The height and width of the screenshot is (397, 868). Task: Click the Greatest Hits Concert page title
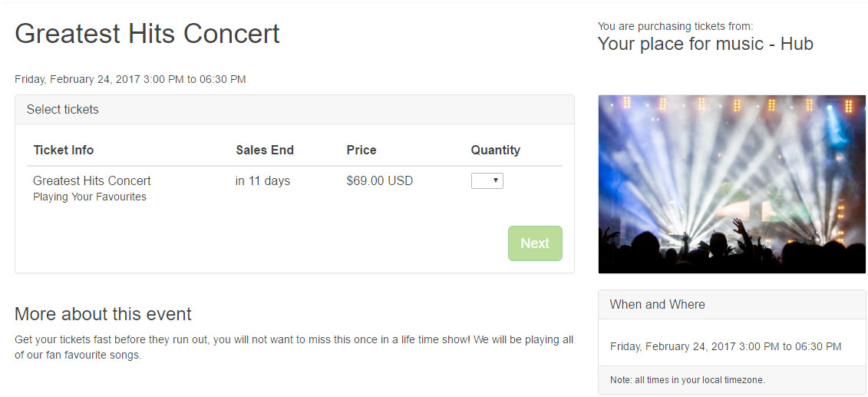coord(147,34)
